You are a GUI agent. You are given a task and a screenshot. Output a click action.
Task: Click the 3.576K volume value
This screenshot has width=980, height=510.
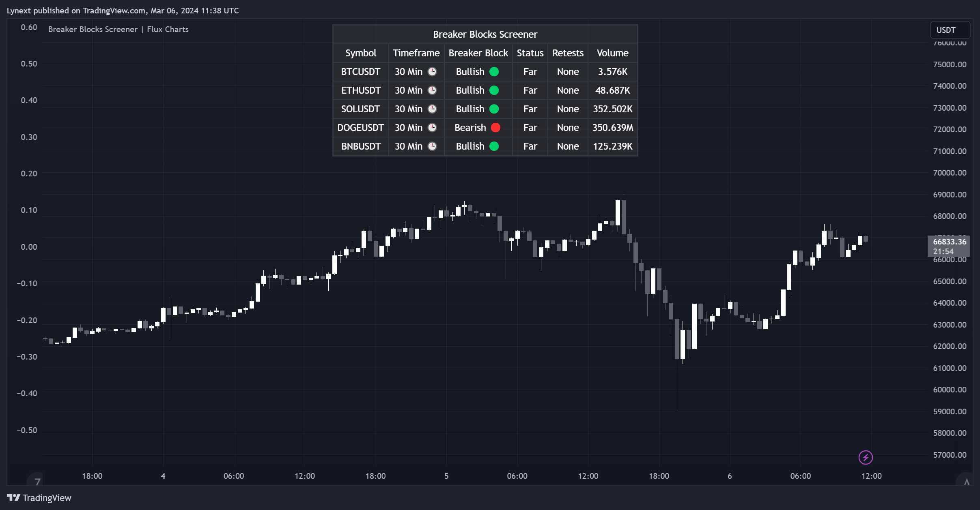(612, 72)
